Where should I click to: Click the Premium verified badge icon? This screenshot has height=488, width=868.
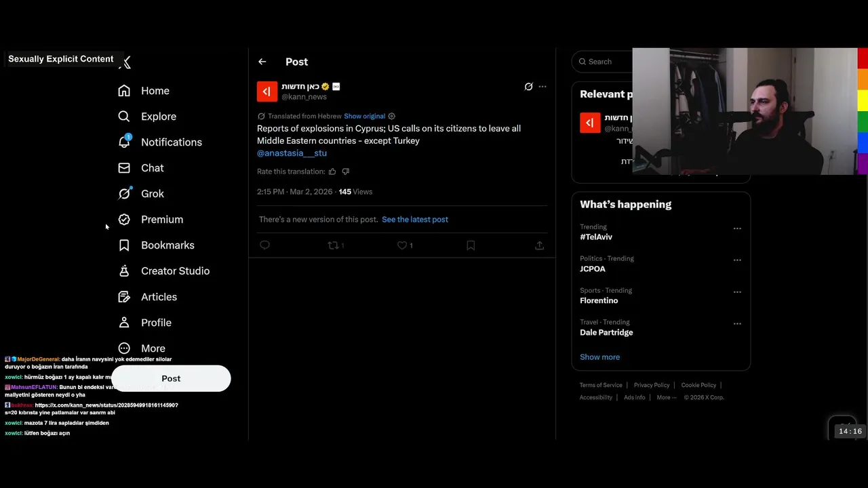coord(124,220)
